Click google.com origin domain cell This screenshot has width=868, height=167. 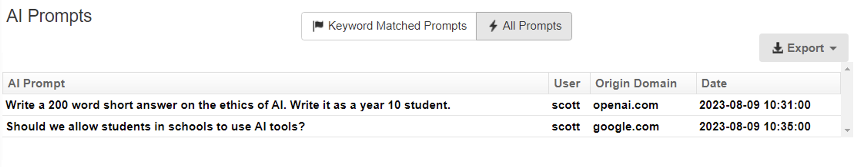coord(626,127)
